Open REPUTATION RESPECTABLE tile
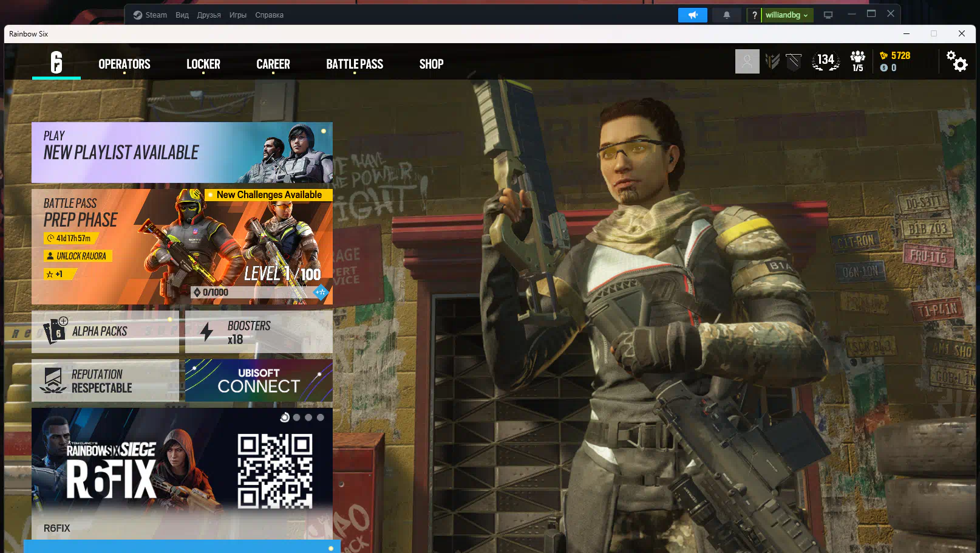980x553 pixels. tap(105, 380)
